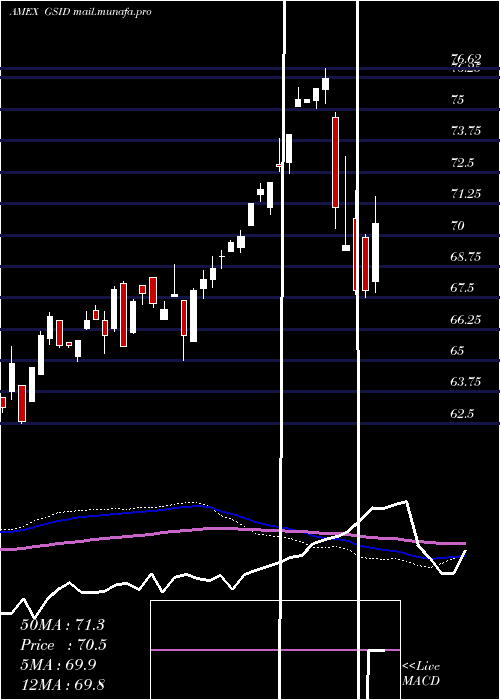Screen dimensions: 500x700
Task: Click the '50MA : 71.3' reading
Action: (62, 625)
